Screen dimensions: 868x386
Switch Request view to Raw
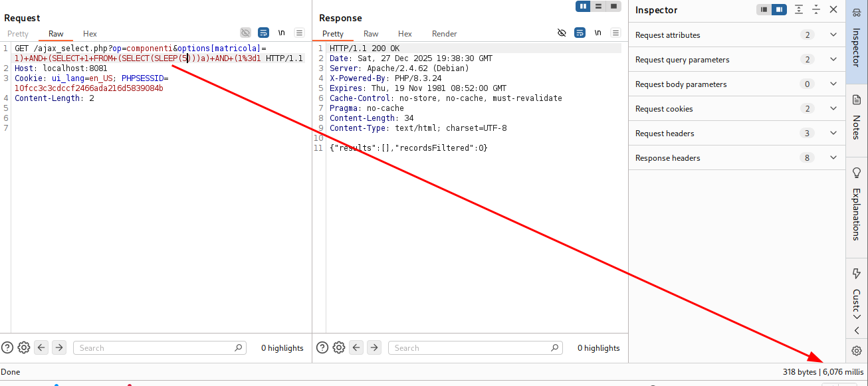[56, 34]
